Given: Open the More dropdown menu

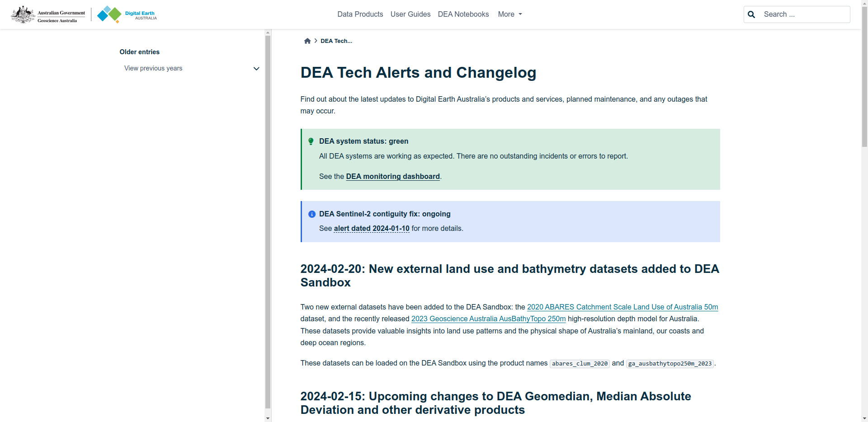Looking at the screenshot, I should [509, 14].
